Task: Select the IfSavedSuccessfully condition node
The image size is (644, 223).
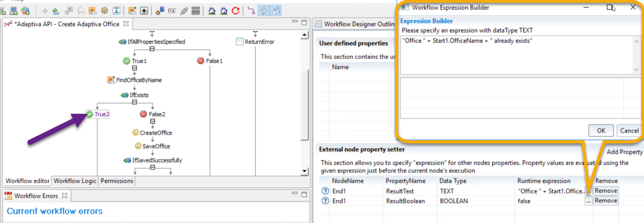Action: pos(152,160)
